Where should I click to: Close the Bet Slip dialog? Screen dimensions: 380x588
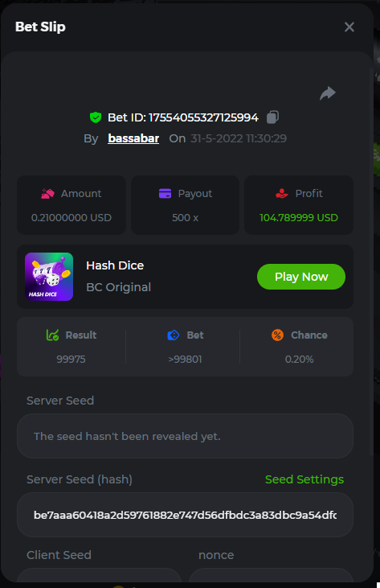(349, 27)
